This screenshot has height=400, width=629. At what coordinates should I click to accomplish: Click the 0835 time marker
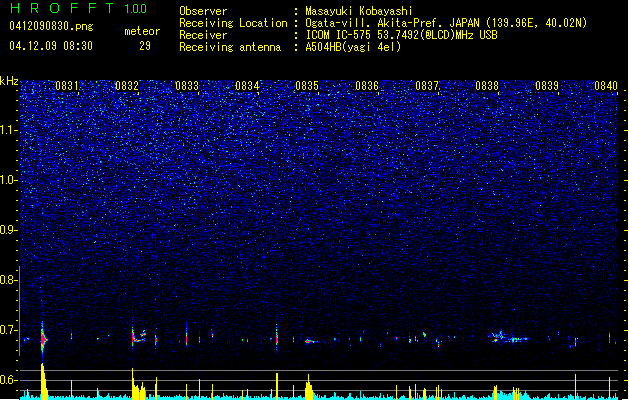click(x=307, y=85)
